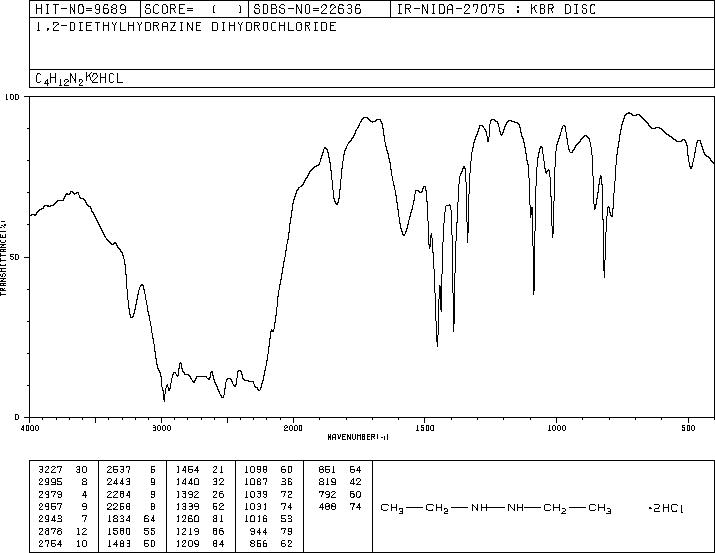Click the NH—NH bond in structure diagram
This screenshot has width=715, height=553.
coord(497,507)
